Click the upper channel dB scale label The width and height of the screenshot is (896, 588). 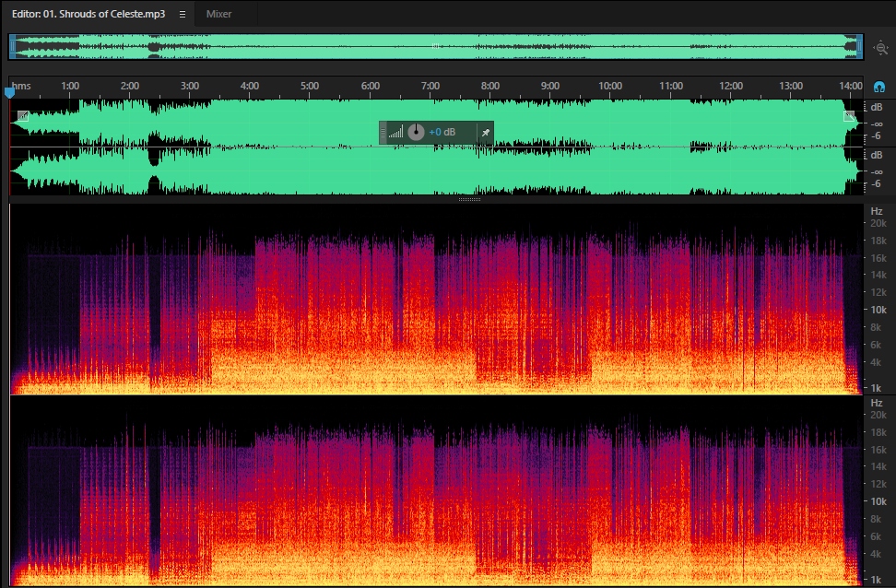(x=877, y=108)
